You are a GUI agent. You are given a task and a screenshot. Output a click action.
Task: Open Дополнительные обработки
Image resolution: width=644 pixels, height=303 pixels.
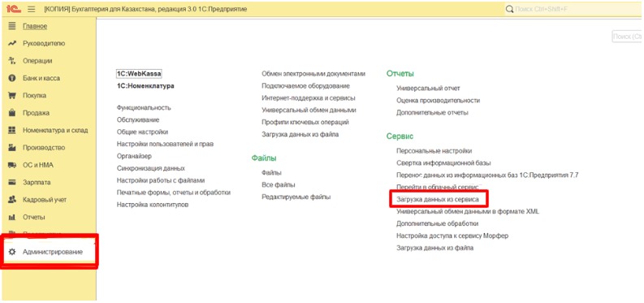[438, 223]
